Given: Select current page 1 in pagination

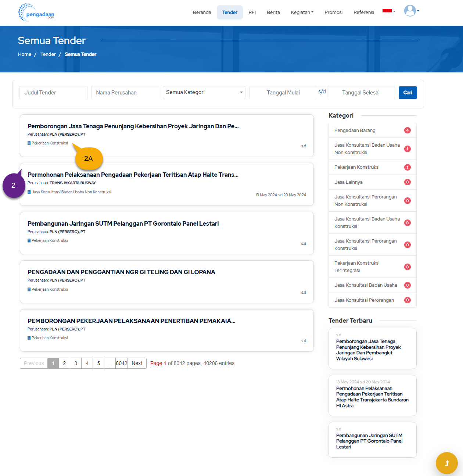Looking at the screenshot, I should pyautogui.click(x=53, y=363).
